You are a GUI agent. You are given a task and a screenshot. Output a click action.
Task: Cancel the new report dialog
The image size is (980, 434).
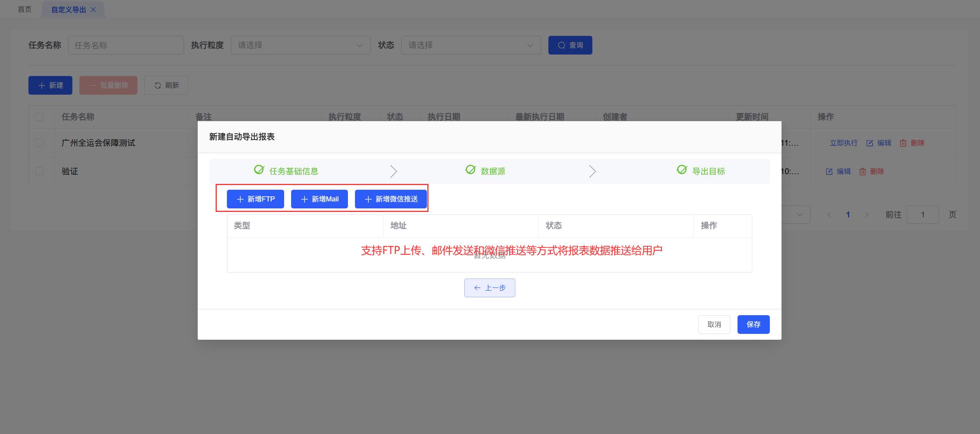[x=714, y=325]
